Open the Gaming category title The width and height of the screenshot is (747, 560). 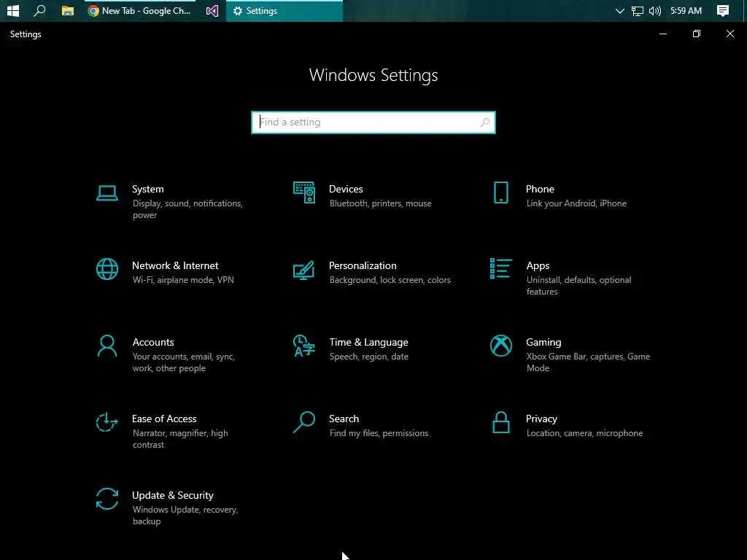[x=543, y=343]
